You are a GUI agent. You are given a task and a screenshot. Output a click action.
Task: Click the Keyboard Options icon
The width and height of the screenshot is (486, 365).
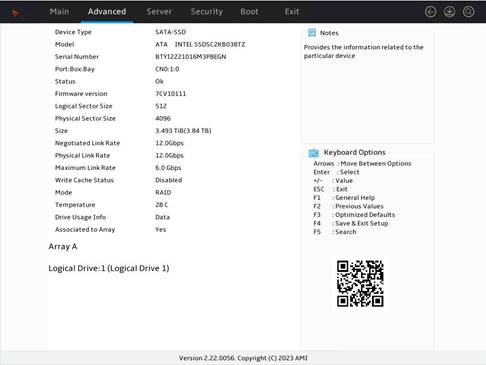coord(314,153)
